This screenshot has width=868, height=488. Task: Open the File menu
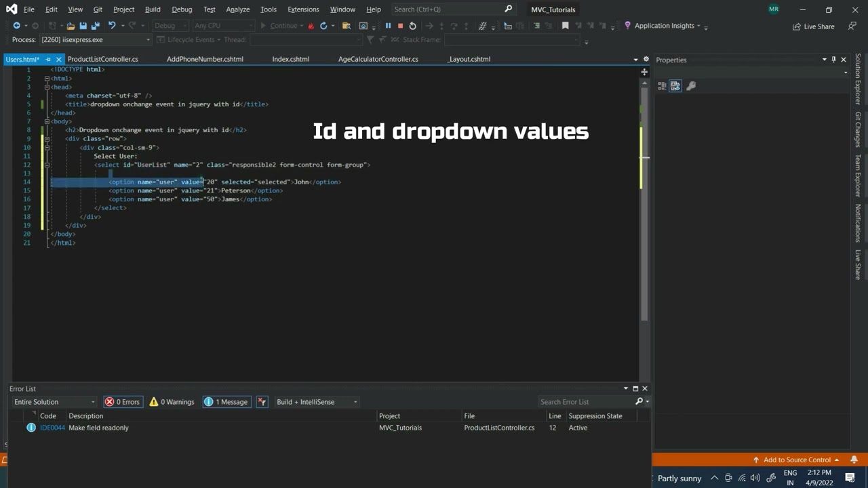tap(29, 9)
